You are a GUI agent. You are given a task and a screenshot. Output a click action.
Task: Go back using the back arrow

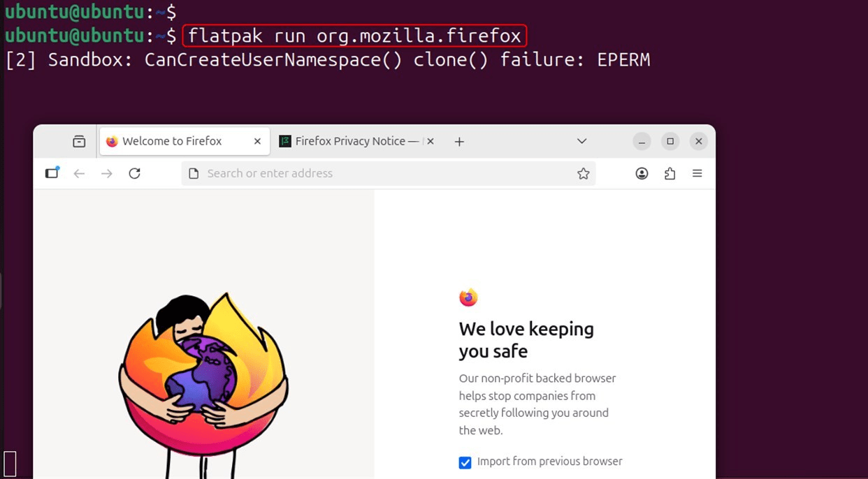79,173
